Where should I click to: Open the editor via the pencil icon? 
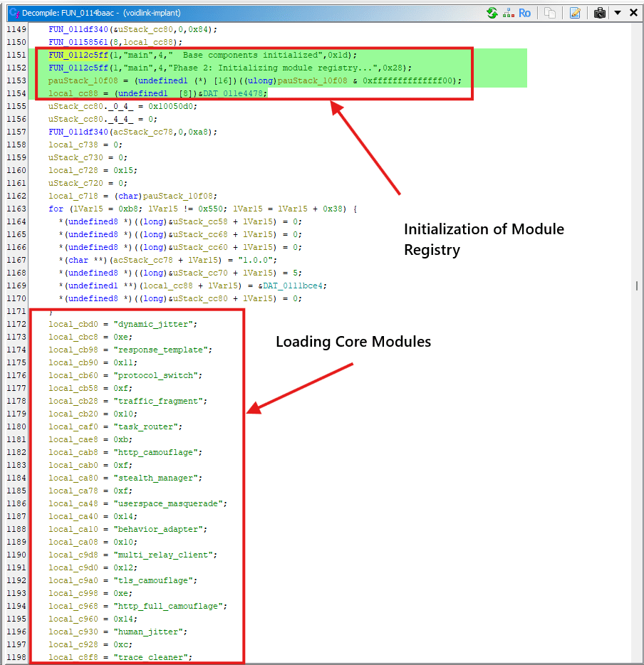click(575, 13)
